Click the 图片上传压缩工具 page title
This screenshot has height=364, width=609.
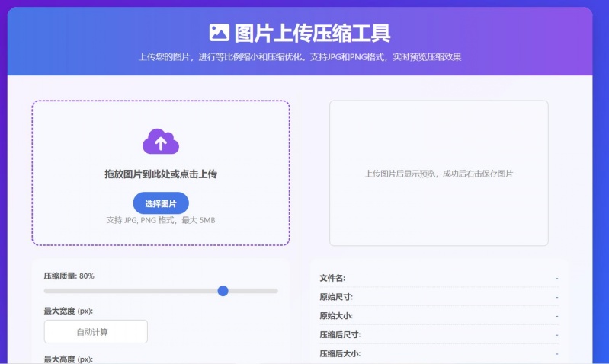pyautogui.click(x=313, y=33)
